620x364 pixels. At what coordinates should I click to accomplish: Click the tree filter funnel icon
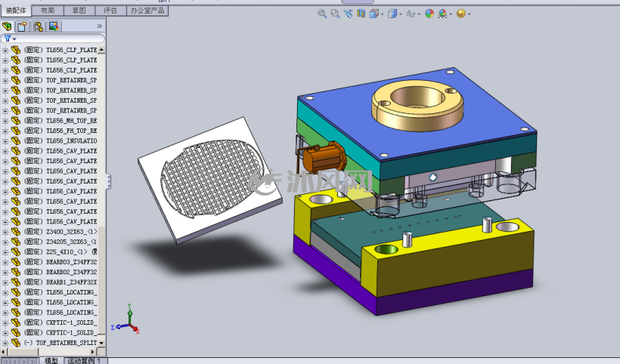[7, 39]
